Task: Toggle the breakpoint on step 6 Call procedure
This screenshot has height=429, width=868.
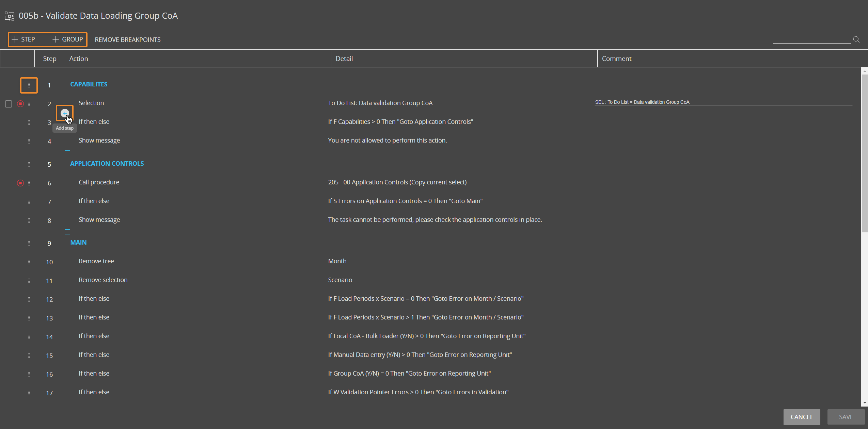Action: coord(20,183)
